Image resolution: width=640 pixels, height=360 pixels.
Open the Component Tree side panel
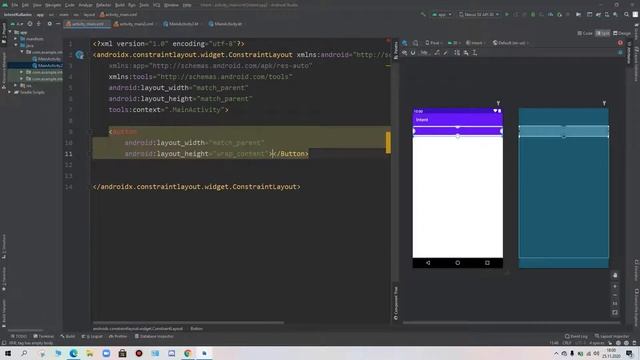[396, 302]
